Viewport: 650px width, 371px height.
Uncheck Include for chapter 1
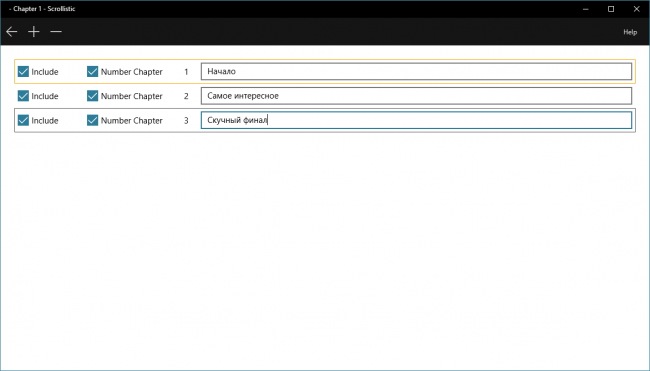tap(23, 71)
